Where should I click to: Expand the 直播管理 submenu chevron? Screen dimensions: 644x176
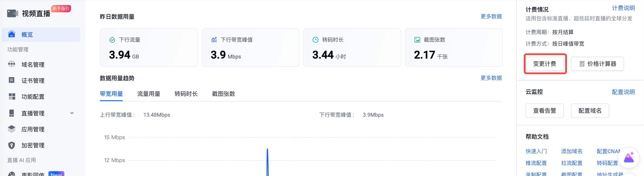72,113
